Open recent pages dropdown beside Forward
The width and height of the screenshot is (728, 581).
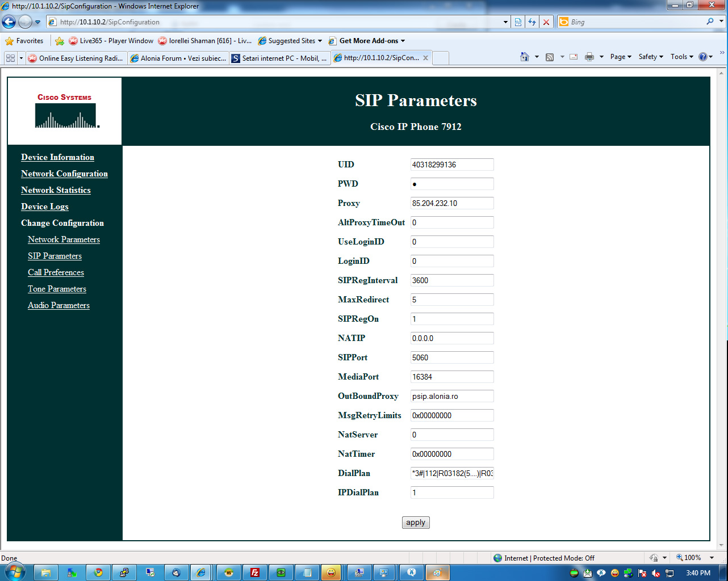click(37, 22)
